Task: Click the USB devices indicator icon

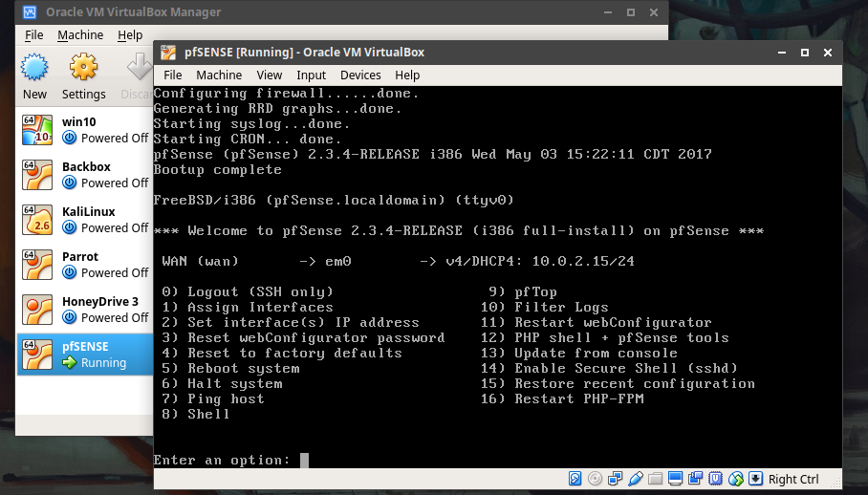Action: [x=636, y=479]
